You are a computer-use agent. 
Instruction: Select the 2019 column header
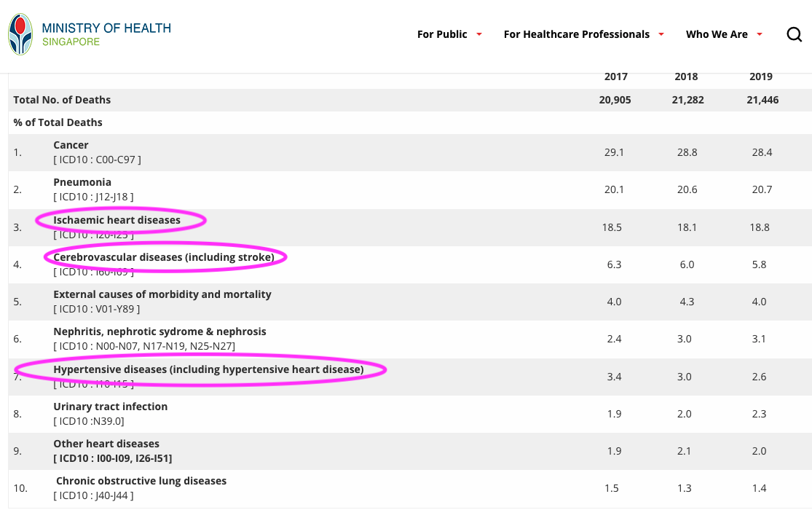point(760,76)
